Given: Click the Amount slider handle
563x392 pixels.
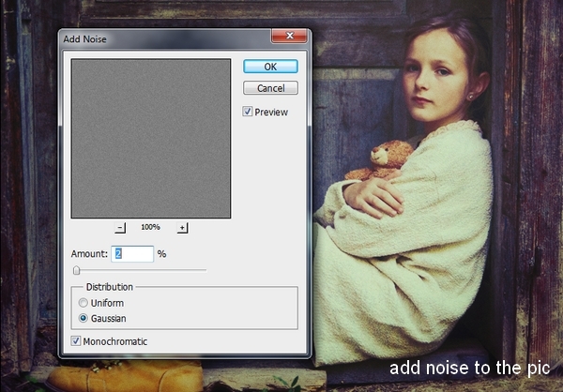Looking at the screenshot, I should tap(77, 270).
